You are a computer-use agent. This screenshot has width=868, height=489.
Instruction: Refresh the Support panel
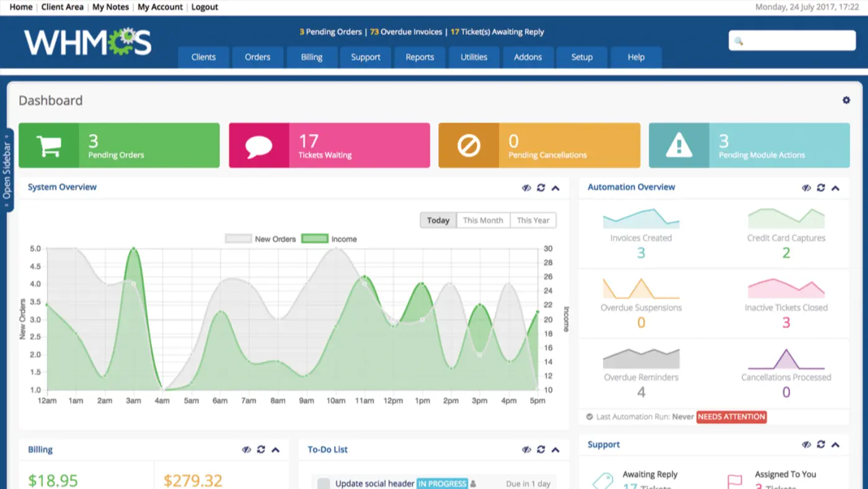pos(821,444)
